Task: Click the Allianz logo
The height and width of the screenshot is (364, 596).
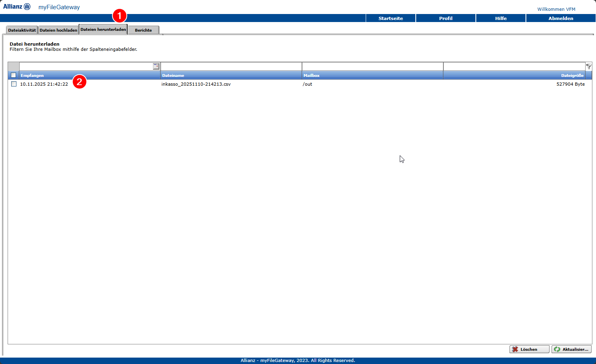Action: pos(17,7)
